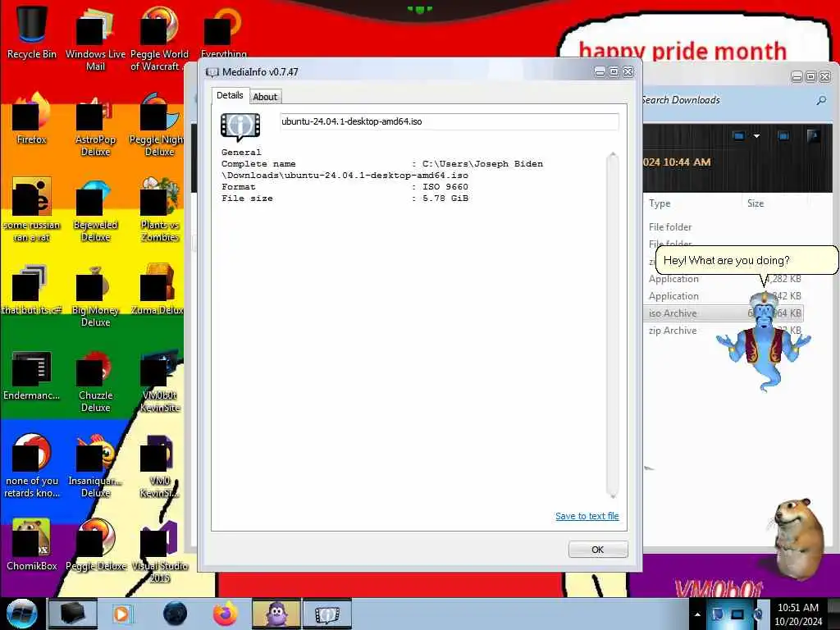840x630 pixels.
Task: Launch AstroPop Deluxe desktop icon
Action: [x=95, y=125]
